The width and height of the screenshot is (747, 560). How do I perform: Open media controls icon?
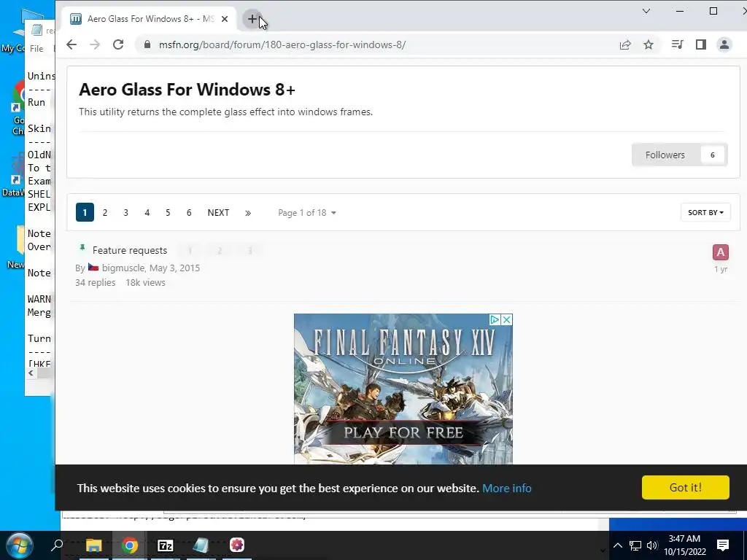tap(677, 44)
